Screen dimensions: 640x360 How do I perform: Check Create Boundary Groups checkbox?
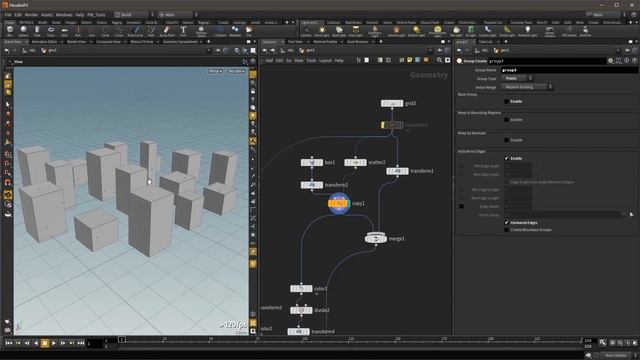(x=507, y=230)
